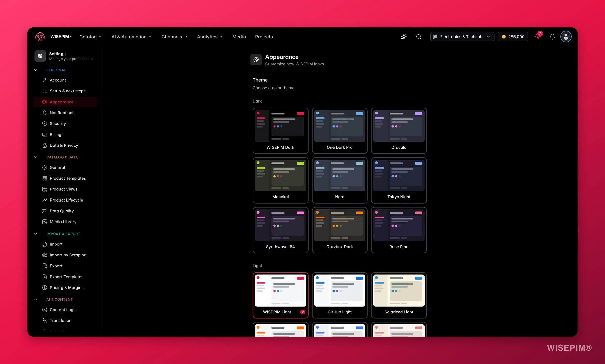
Task: Click the Notifications bell icon in sidebar
Action: 45,113
